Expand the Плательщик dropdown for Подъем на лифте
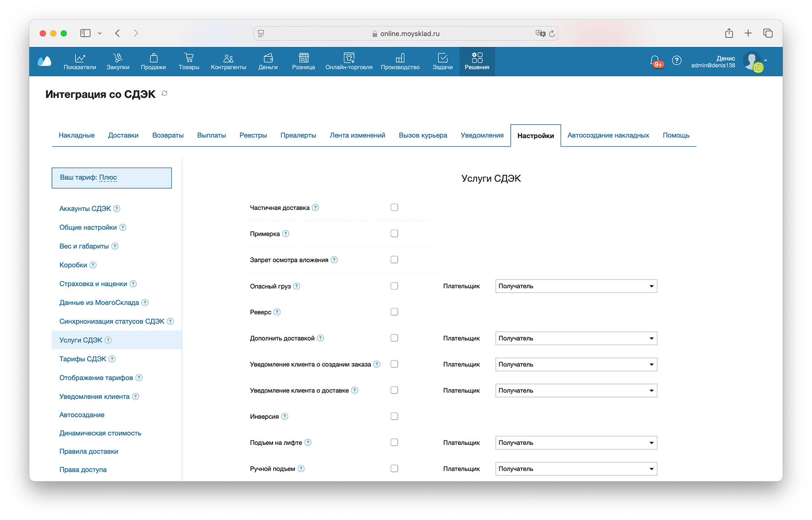Image resolution: width=812 pixels, height=520 pixels. (x=576, y=442)
